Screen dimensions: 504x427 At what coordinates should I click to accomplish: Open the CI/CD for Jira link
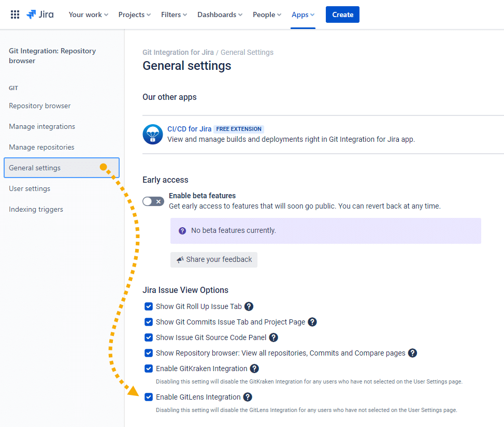(189, 129)
